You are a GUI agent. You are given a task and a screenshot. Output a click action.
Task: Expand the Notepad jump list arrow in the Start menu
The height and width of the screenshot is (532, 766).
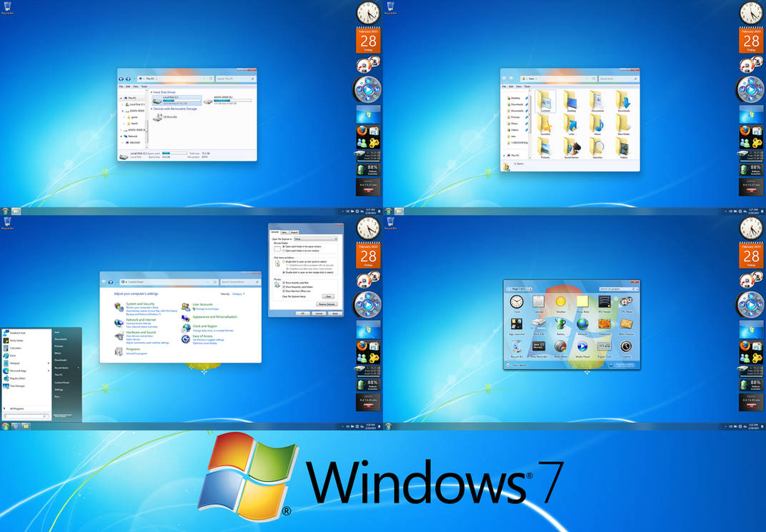pos(49,363)
